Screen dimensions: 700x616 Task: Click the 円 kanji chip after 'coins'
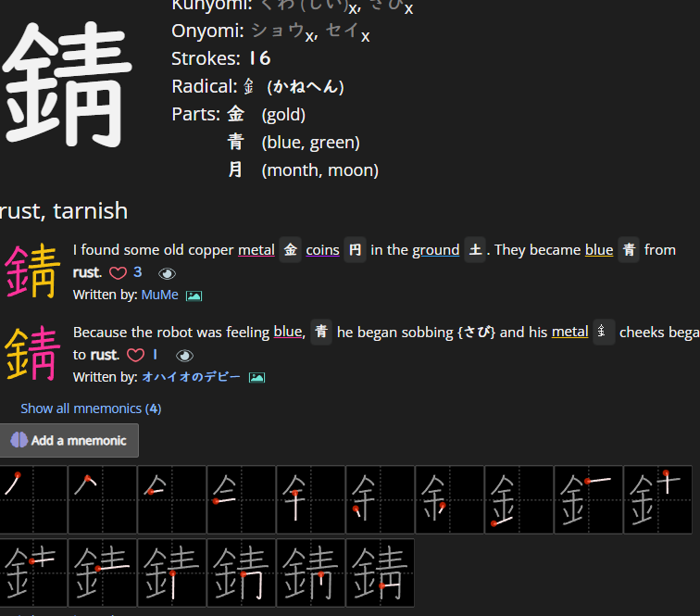(x=356, y=250)
